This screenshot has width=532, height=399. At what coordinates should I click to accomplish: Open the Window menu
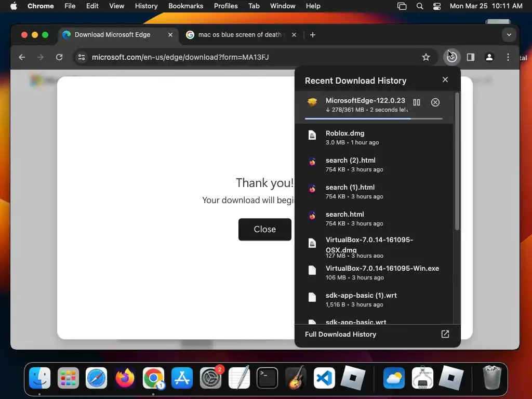[283, 6]
